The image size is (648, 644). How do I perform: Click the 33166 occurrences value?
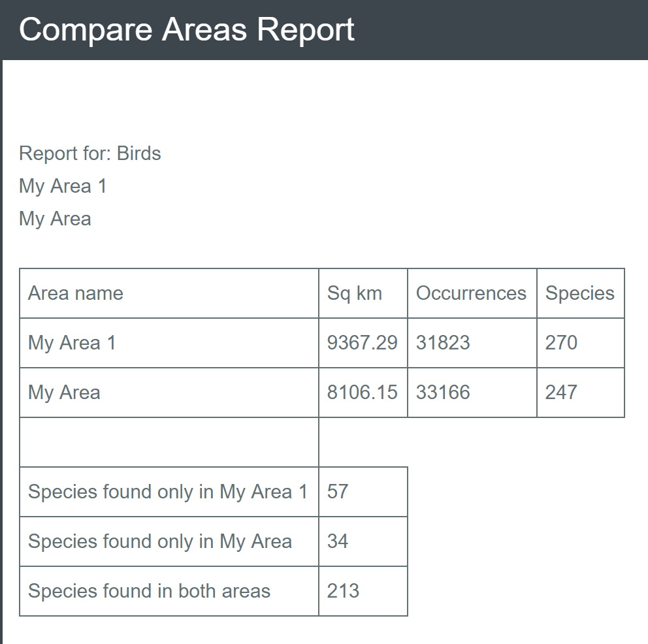point(443,393)
